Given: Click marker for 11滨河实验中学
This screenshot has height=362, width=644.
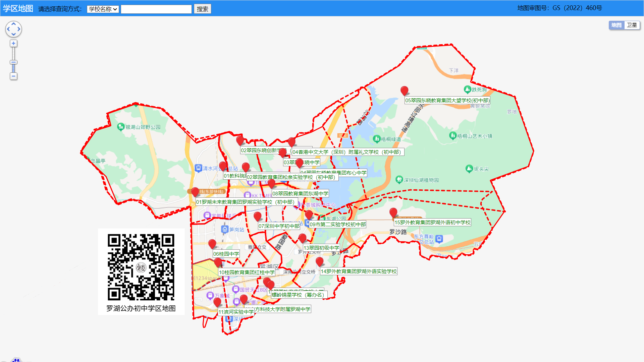Looking at the screenshot, I should coord(217,302).
